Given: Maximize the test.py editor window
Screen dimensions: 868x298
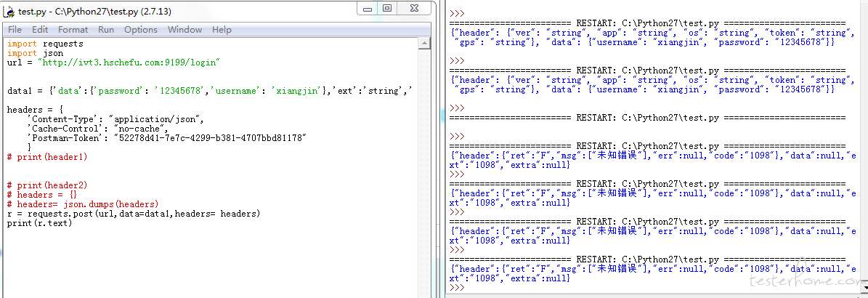Looking at the screenshot, I should (387, 8).
